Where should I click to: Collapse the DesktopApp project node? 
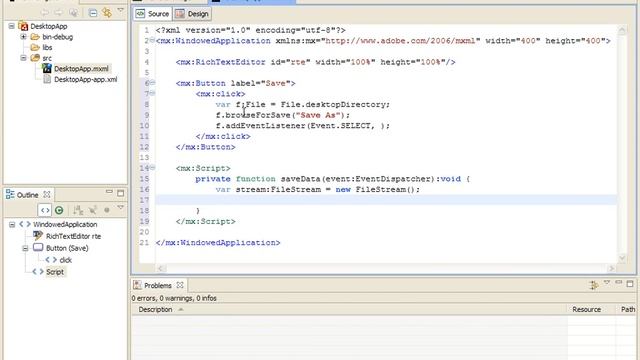pyautogui.click(x=11, y=26)
